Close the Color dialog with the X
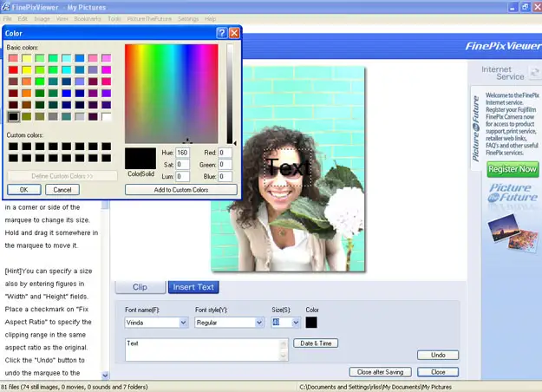542x392 pixels. pyautogui.click(x=234, y=33)
